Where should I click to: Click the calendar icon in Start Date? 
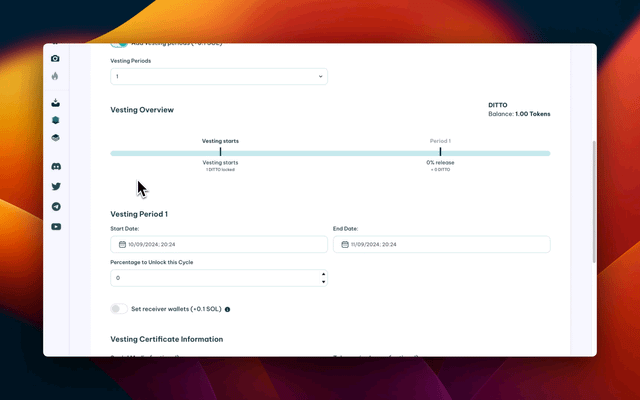point(122,244)
